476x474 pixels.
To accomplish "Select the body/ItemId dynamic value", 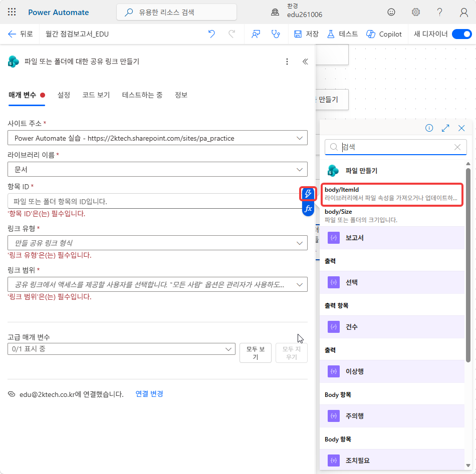I will pyautogui.click(x=392, y=194).
